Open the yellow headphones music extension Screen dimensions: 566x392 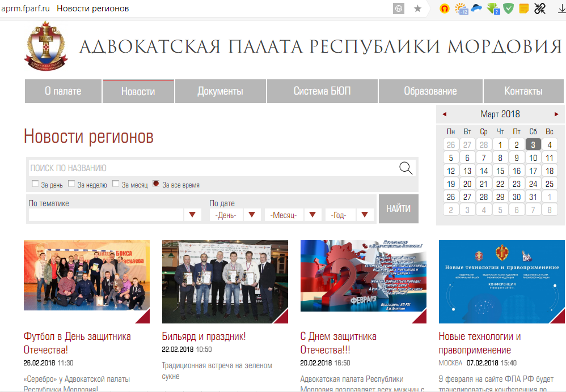445,8
